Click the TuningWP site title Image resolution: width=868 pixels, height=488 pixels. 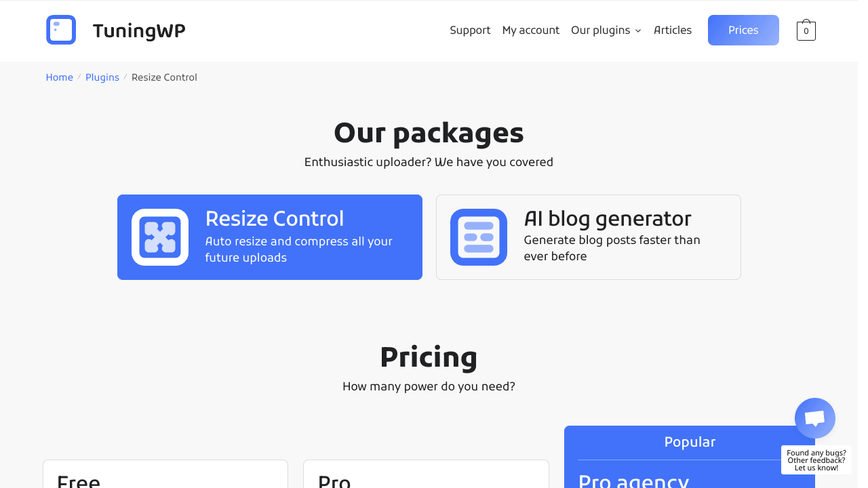point(139,30)
